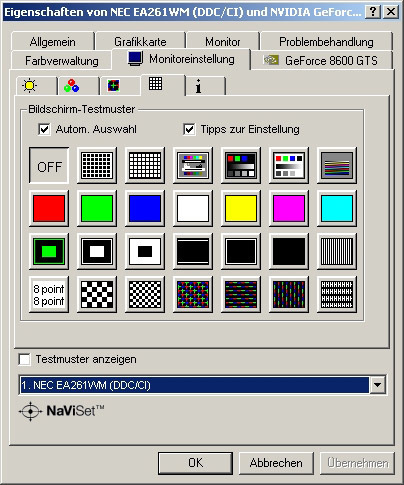Choose the 8 point text test pattern
This screenshot has height=485, width=404.
tap(49, 294)
